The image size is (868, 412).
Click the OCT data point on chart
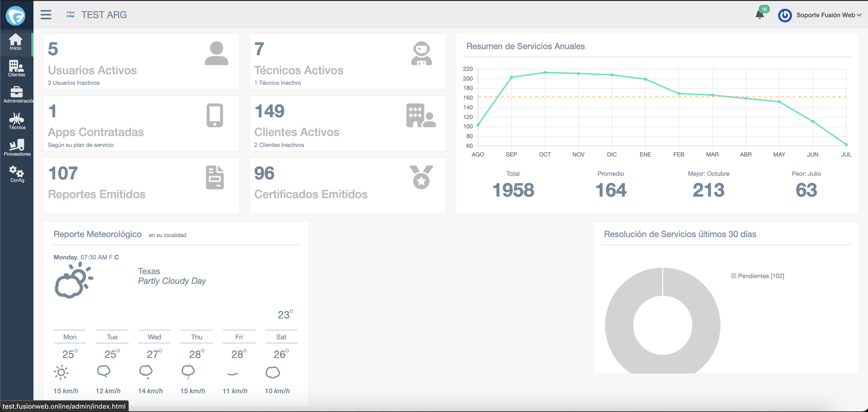545,72
